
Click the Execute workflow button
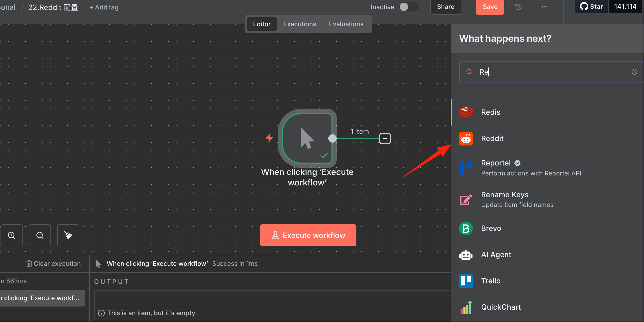point(308,235)
